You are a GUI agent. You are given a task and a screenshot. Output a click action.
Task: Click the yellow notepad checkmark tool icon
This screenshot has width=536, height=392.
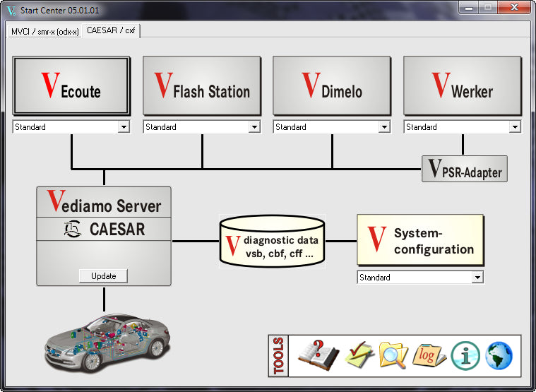(359, 355)
